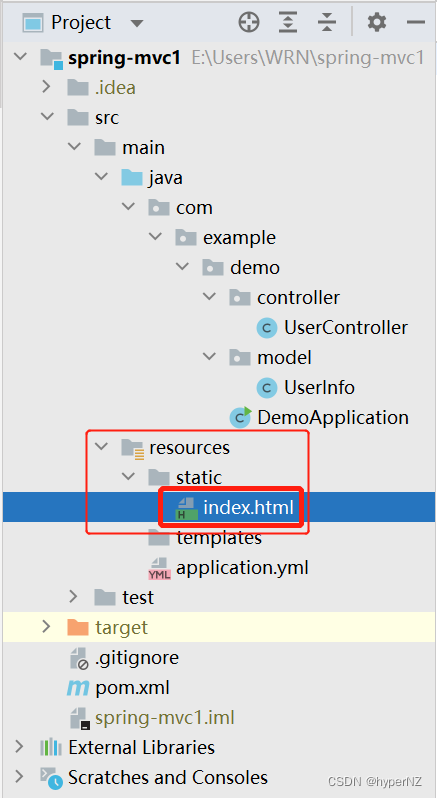Viewport: 437px width, 798px height.
Task: Click the orange target folder icon
Action: pyautogui.click(x=78, y=628)
